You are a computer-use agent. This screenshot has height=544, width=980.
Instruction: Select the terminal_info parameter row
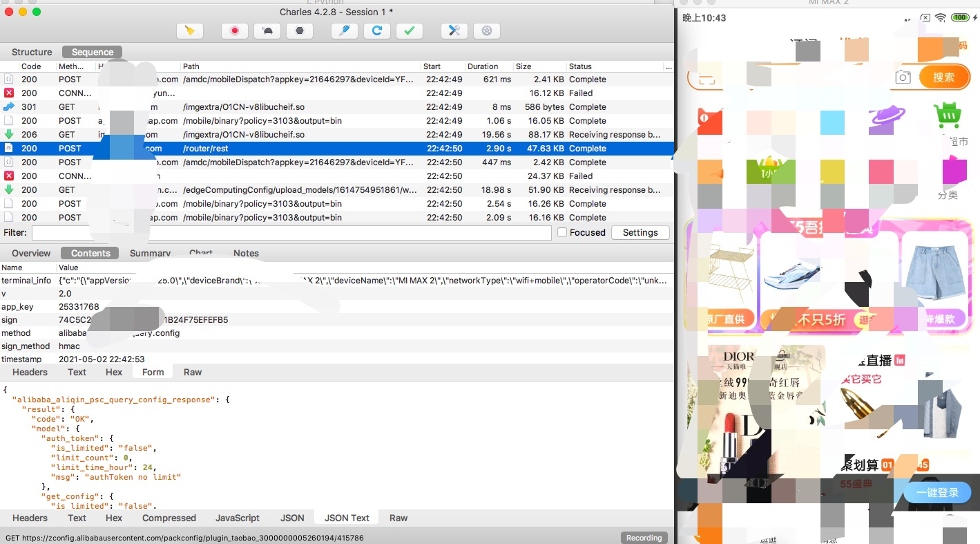(x=336, y=281)
